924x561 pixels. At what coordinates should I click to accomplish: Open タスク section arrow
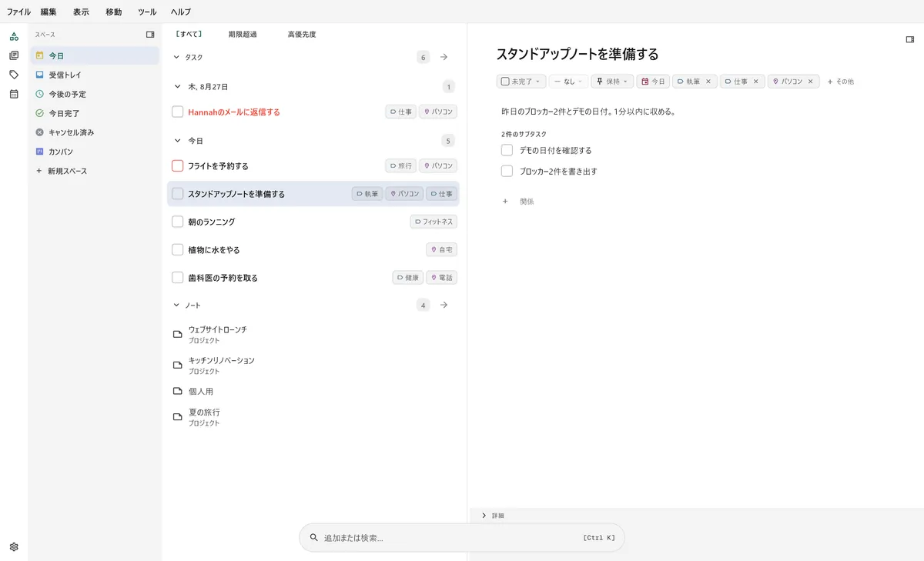coord(444,57)
